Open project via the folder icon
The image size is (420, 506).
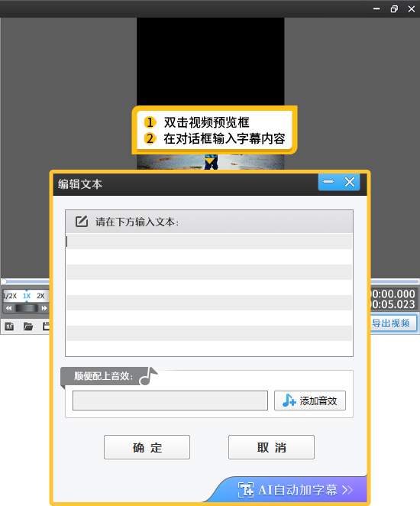[28, 326]
